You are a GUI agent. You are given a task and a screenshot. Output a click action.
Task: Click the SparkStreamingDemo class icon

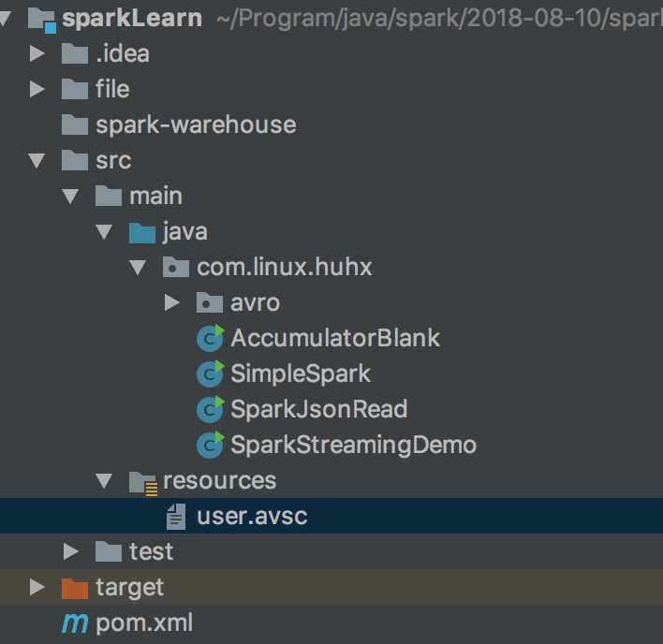[x=210, y=445]
